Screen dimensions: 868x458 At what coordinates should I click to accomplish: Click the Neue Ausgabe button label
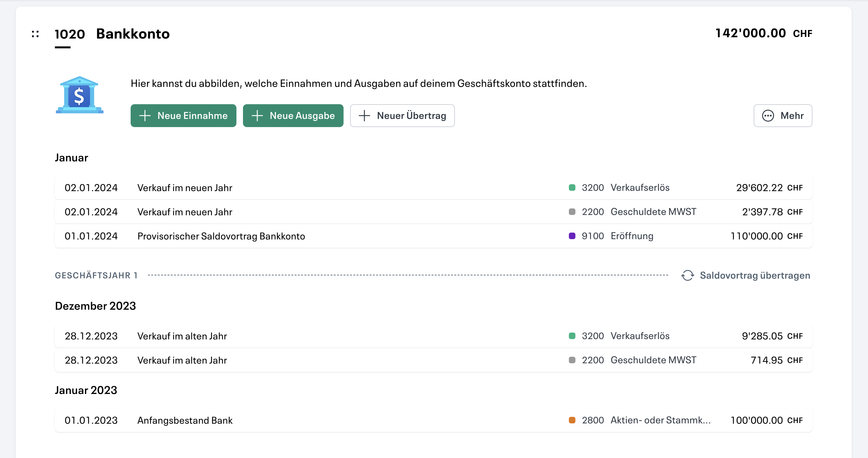pos(302,116)
